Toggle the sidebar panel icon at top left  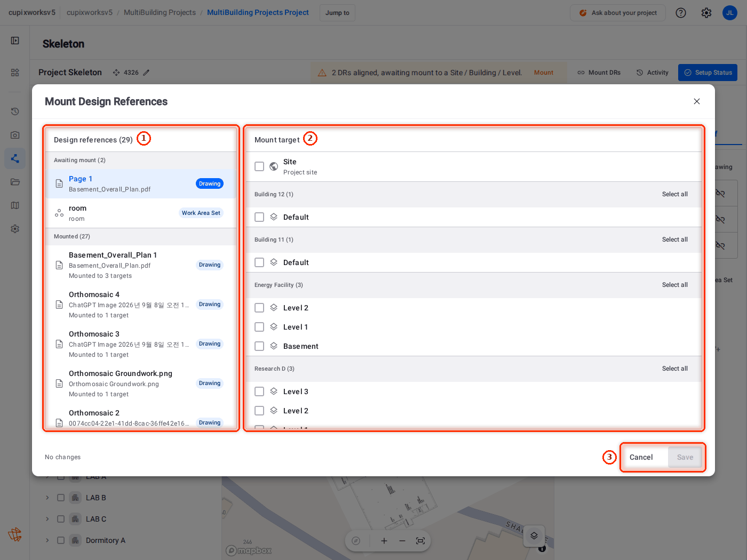(x=15, y=41)
